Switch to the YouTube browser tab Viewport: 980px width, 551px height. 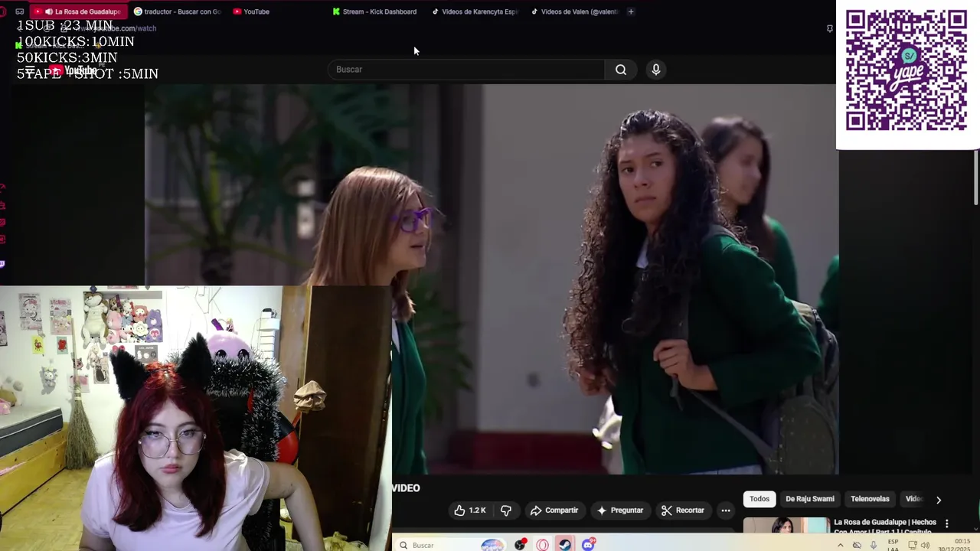pos(253,11)
